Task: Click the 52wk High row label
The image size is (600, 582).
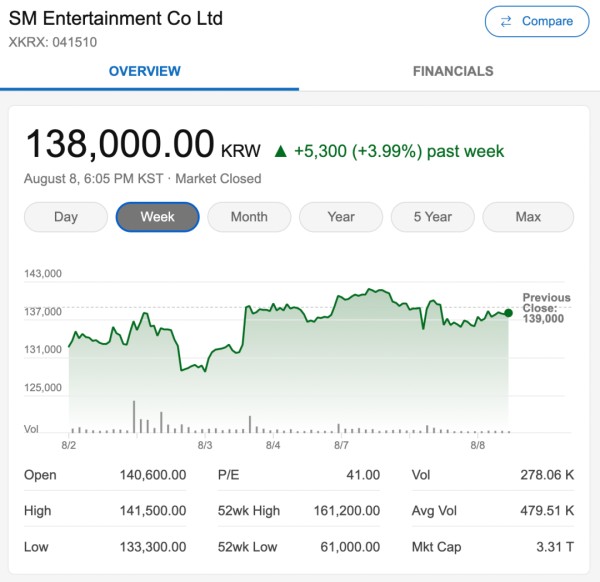Action: coord(249,511)
